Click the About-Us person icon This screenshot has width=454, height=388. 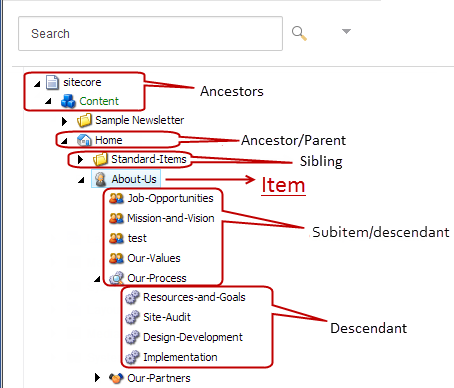click(x=101, y=179)
